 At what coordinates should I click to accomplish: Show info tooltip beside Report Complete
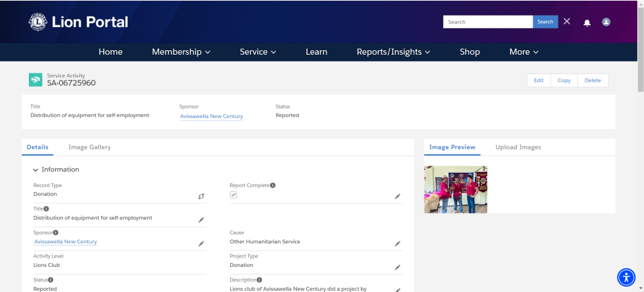click(273, 185)
